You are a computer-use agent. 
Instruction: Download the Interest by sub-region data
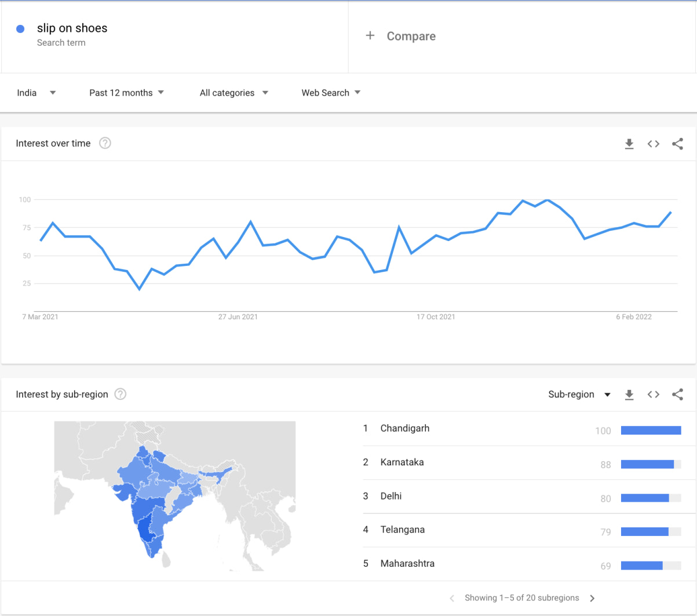click(629, 395)
